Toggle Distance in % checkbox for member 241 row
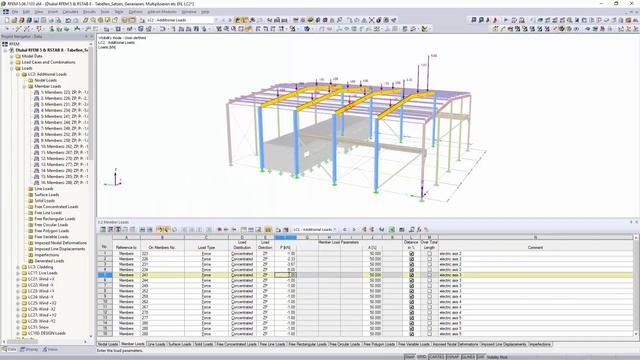Screen dimensions: 640x360 pyautogui.click(x=411, y=275)
